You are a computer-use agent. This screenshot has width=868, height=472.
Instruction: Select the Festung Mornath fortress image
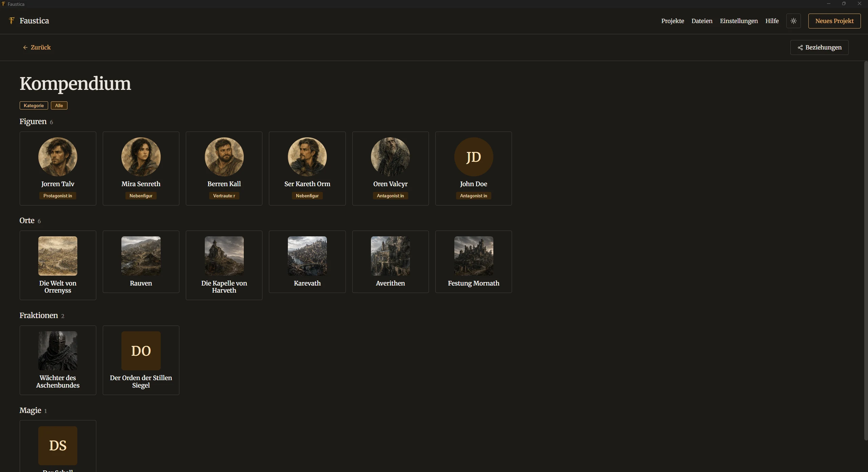474,256
